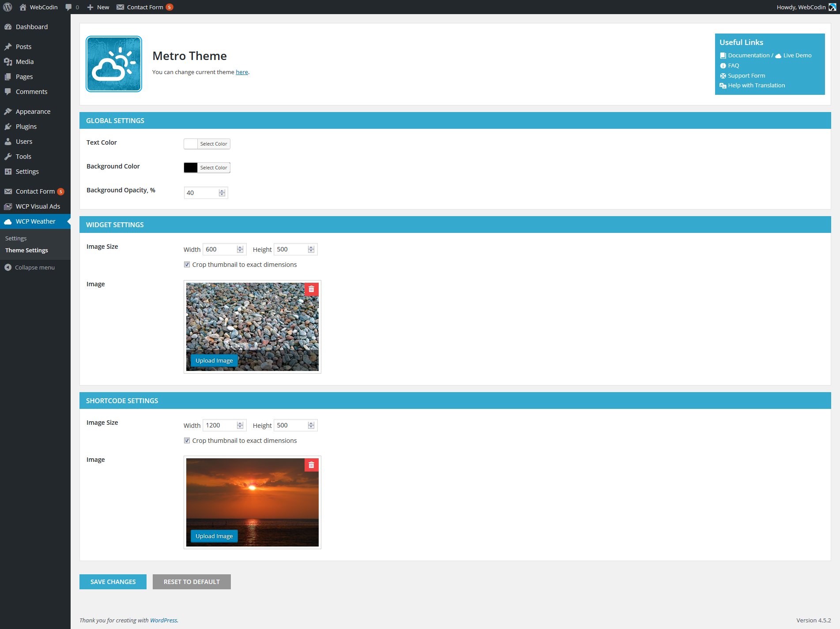Click the widget pebbles image thumbnail
Viewport: 840px width, 629px height.
[252, 327]
